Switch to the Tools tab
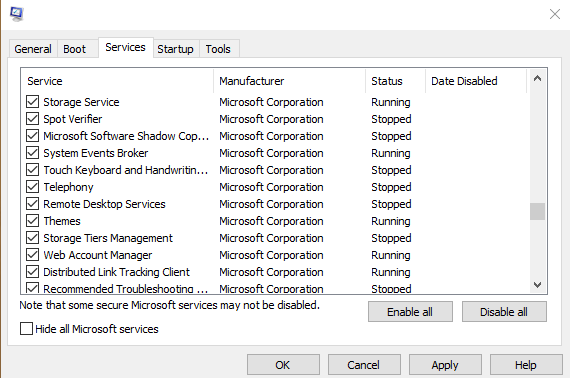Image resolution: width=570 pixels, height=378 pixels. pyautogui.click(x=218, y=49)
